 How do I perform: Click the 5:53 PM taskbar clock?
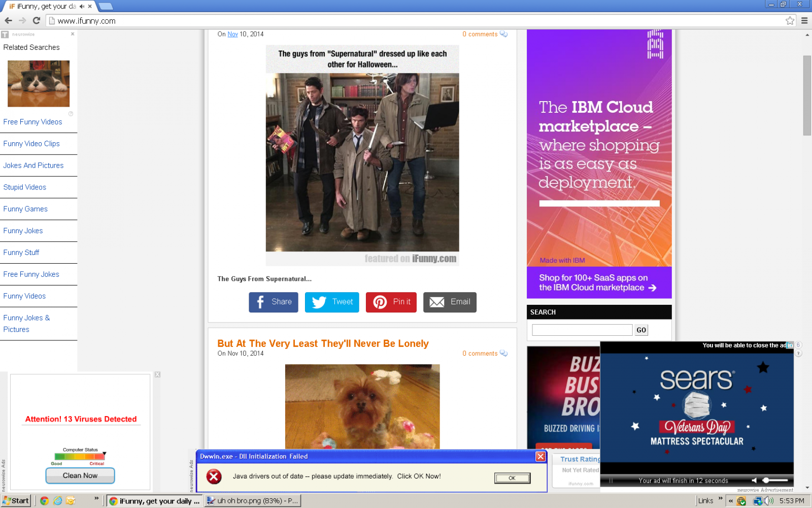point(792,501)
